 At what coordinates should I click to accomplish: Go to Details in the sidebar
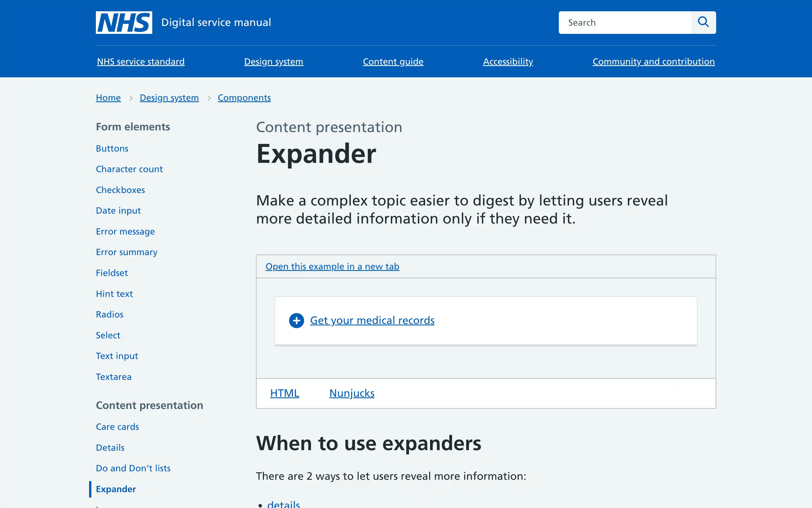point(110,448)
